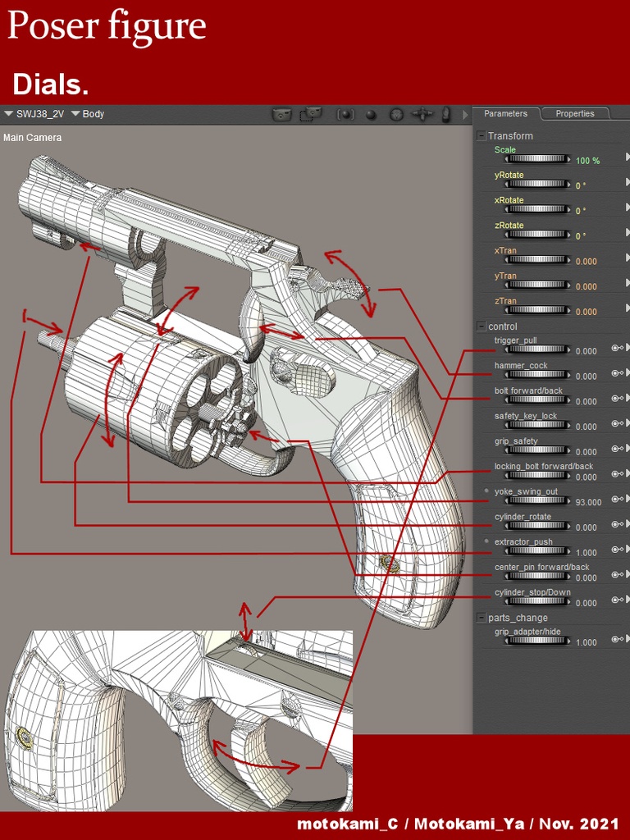Click the locking_bolt forward/back parameter label
630x840 pixels.
(x=544, y=466)
